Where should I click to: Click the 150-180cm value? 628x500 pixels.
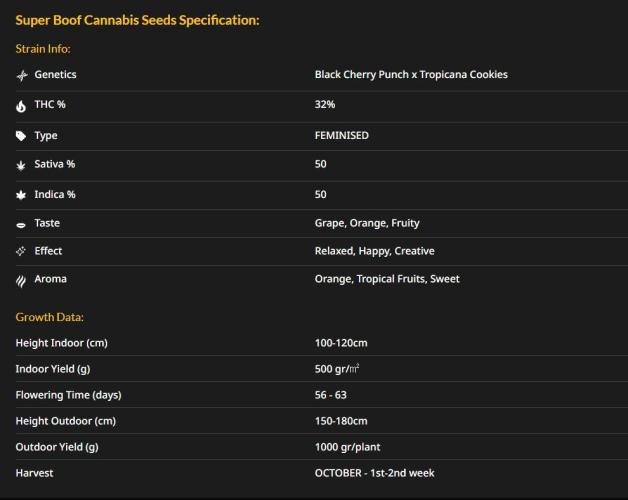pos(341,421)
